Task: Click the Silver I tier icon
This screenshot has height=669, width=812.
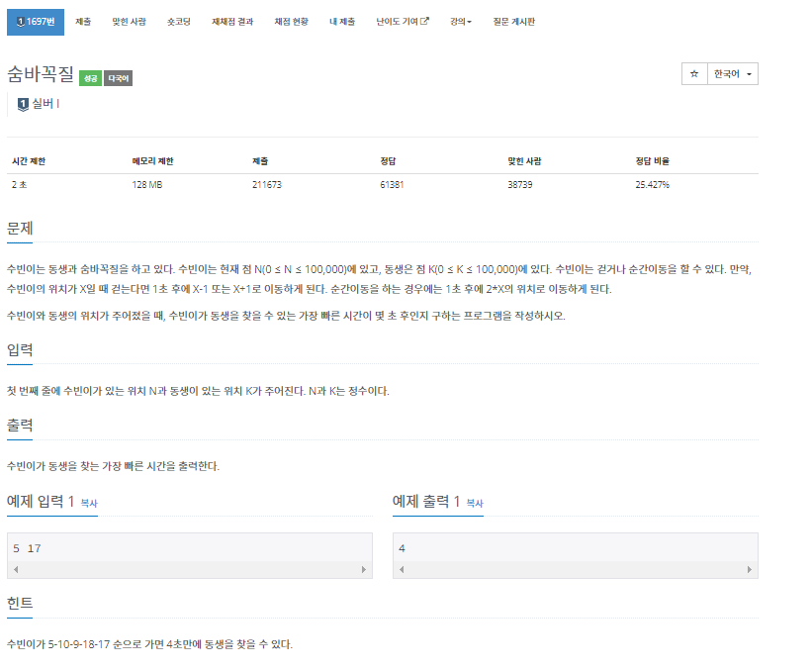Action: coord(23,104)
